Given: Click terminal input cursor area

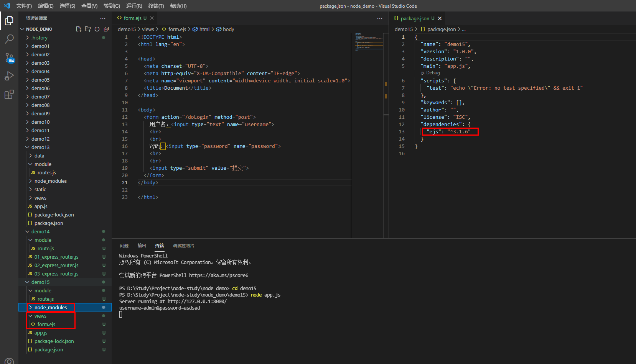Looking at the screenshot, I should click(x=120, y=315).
